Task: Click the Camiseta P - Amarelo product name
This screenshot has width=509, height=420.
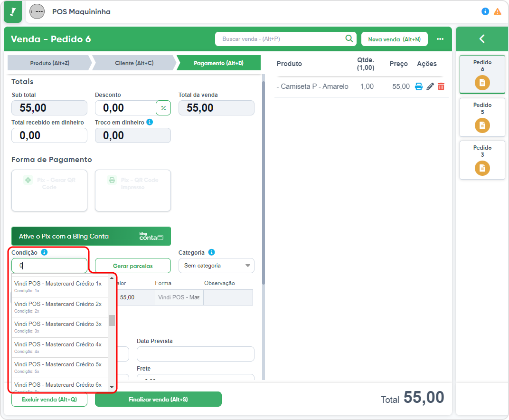Action: click(x=312, y=87)
